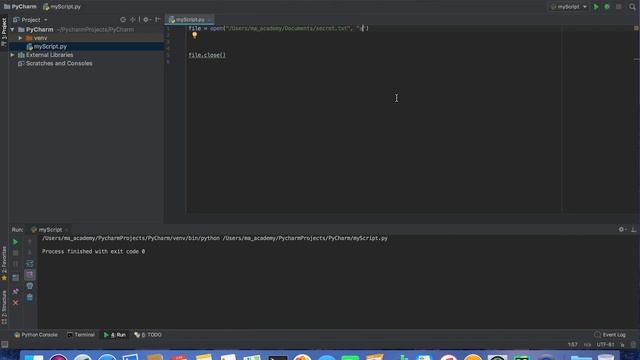Screen dimensions: 640x360
Task: Pin the Run tab with pin icon
Action: pyautogui.click(x=15, y=291)
